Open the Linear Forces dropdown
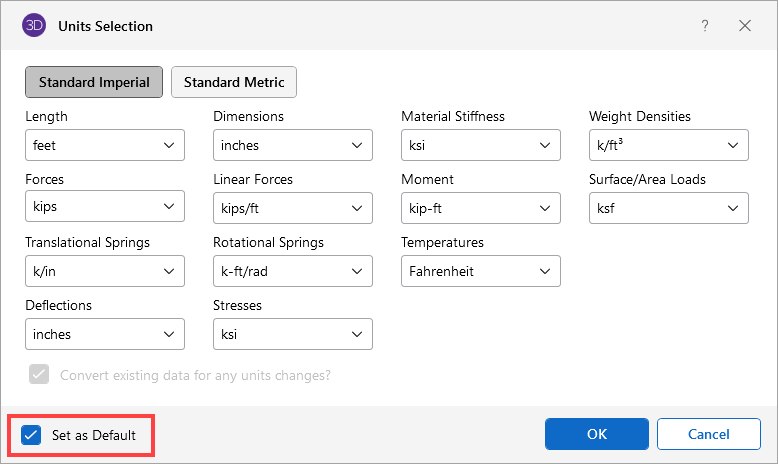The width and height of the screenshot is (778, 464). tap(293, 208)
